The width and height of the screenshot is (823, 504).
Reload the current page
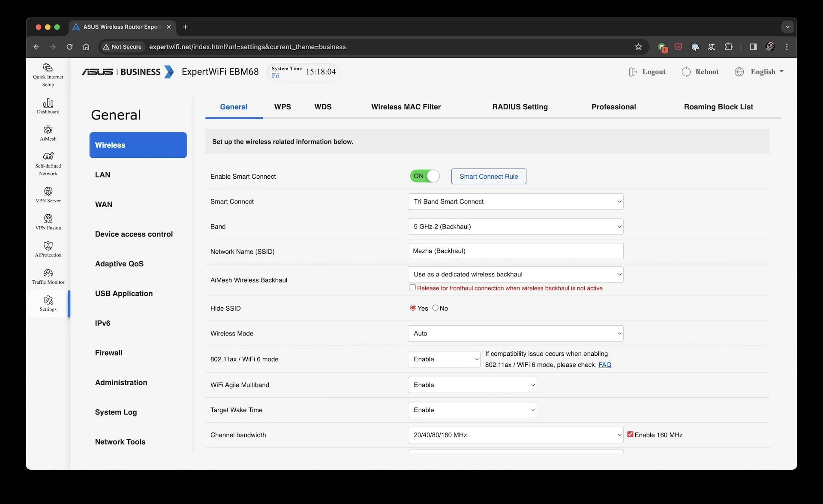point(69,47)
